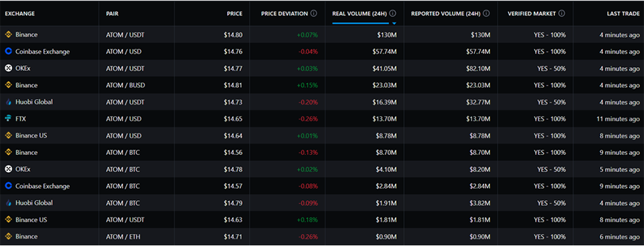The height and width of the screenshot is (246, 644).
Task: Open the Binance ATOM / ETH exchange link
Action: point(27,236)
